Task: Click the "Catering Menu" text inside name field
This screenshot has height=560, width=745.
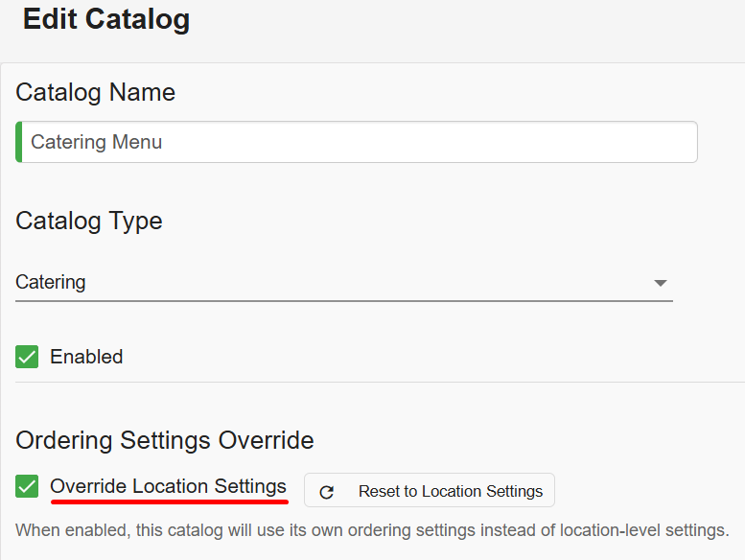Action: point(97,142)
